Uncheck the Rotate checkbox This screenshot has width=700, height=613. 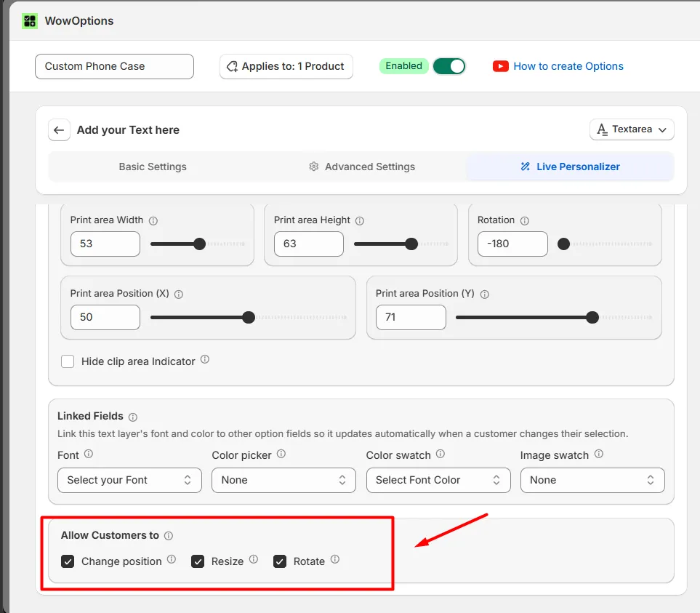point(280,561)
